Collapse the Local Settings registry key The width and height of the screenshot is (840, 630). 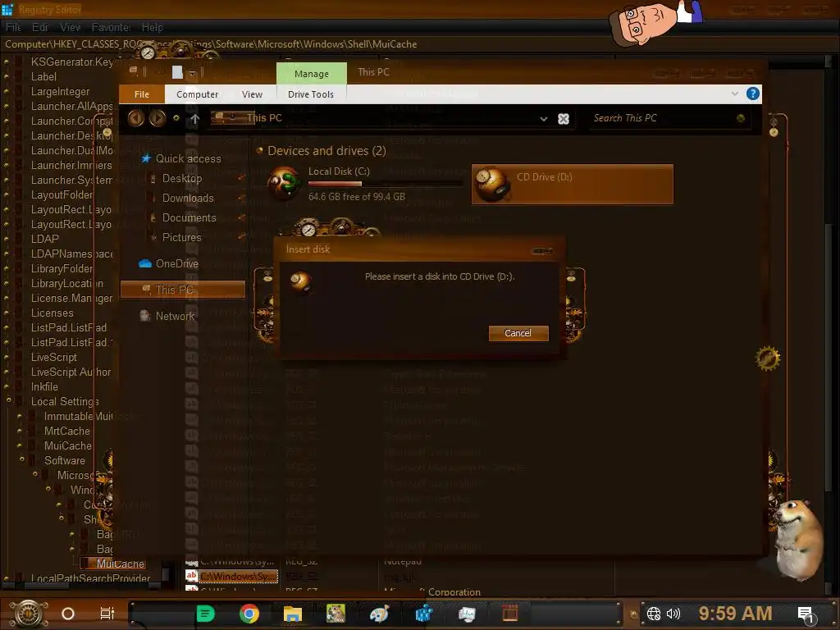(8, 400)
